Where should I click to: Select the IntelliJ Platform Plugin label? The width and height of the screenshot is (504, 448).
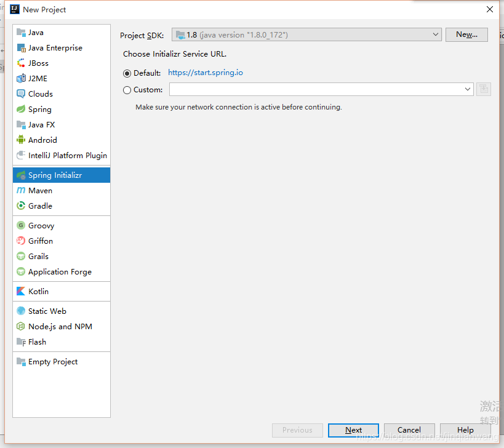pyautogui.click(x=68, y=156)
